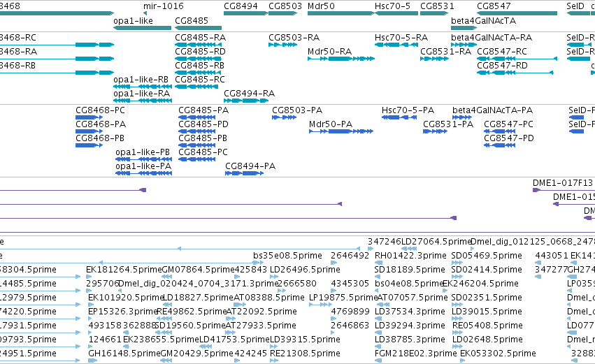Click the SD05469.5prime EST label

[487, 256]
